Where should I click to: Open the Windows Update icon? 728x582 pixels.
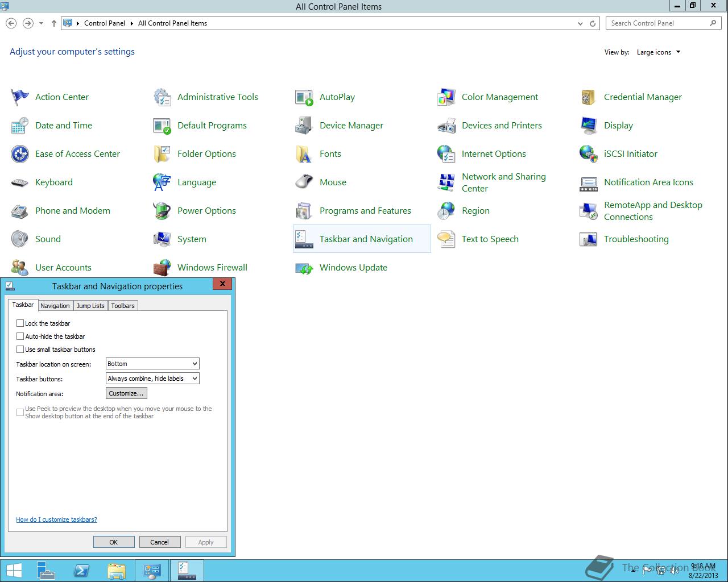[304, 268]
